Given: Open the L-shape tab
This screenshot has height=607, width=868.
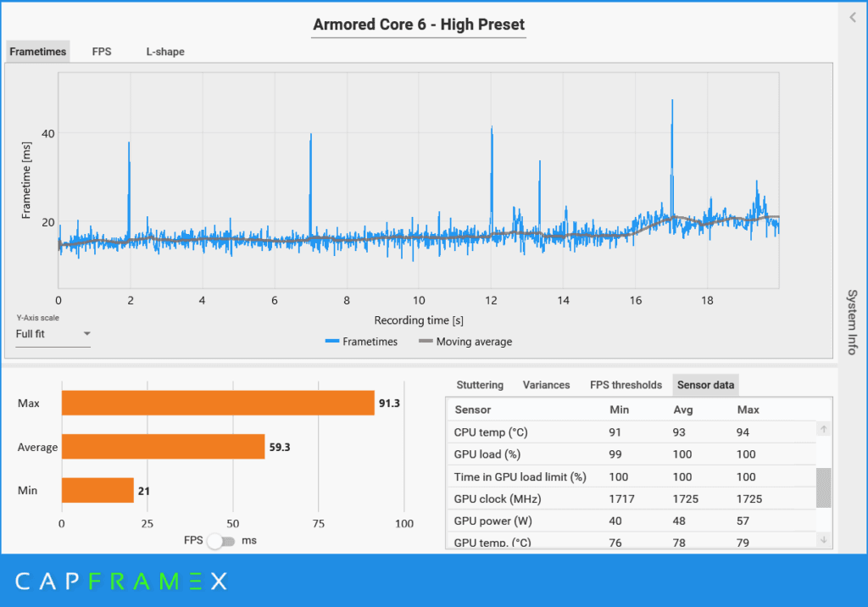Looking at the screenshot, I should pos(165,52).
